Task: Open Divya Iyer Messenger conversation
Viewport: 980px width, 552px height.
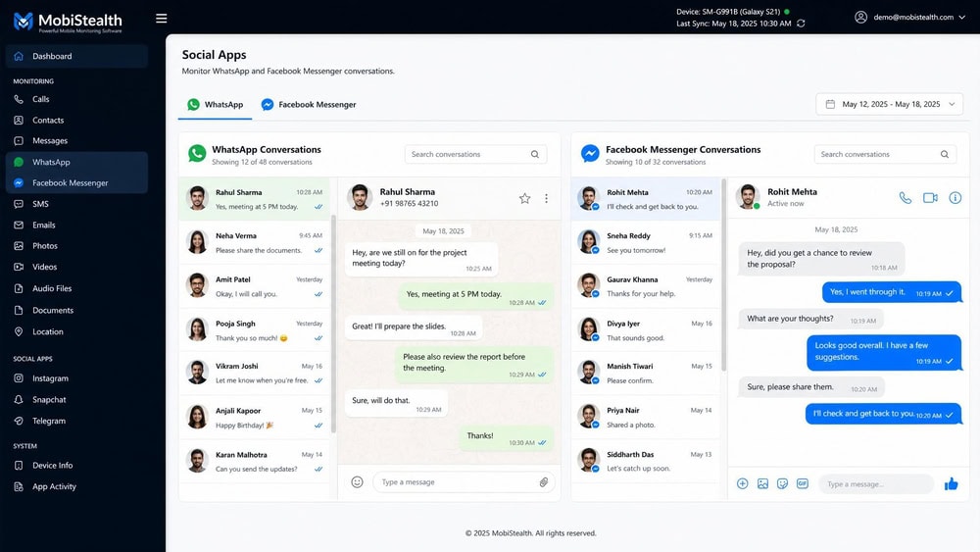Action: click(x=646, y=330)
